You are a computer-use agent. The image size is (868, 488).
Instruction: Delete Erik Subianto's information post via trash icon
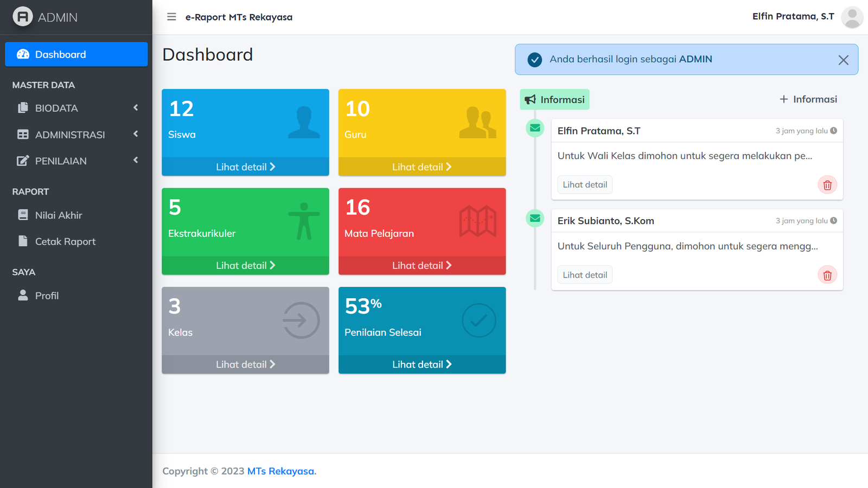[827, 275]
